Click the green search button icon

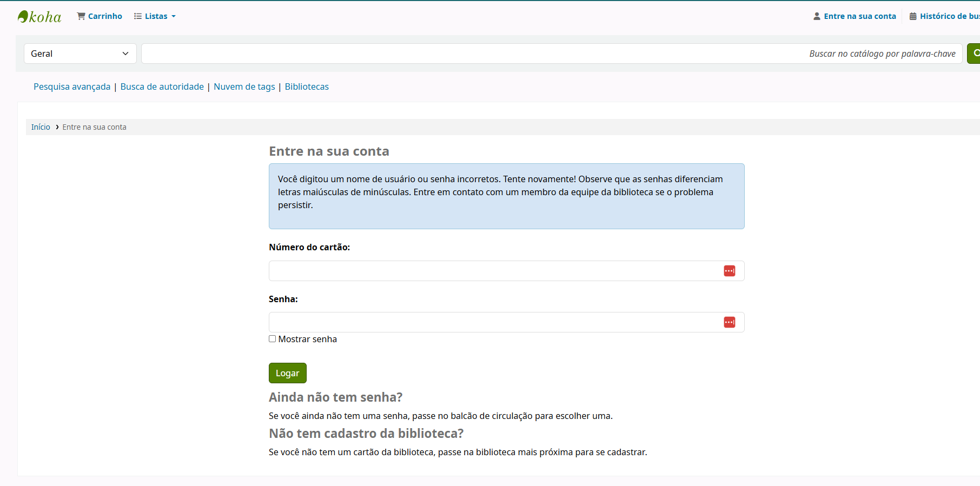975,54
